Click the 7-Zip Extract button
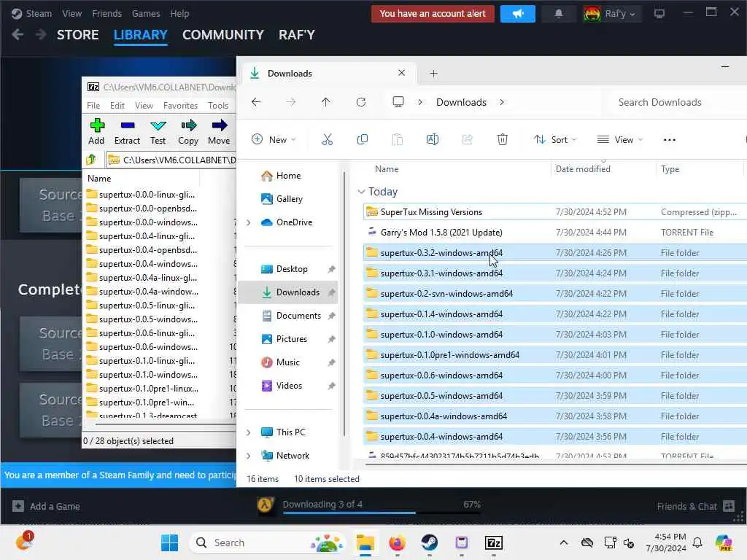This screenshot has height=560, width=747. click(x=127, y=131)
